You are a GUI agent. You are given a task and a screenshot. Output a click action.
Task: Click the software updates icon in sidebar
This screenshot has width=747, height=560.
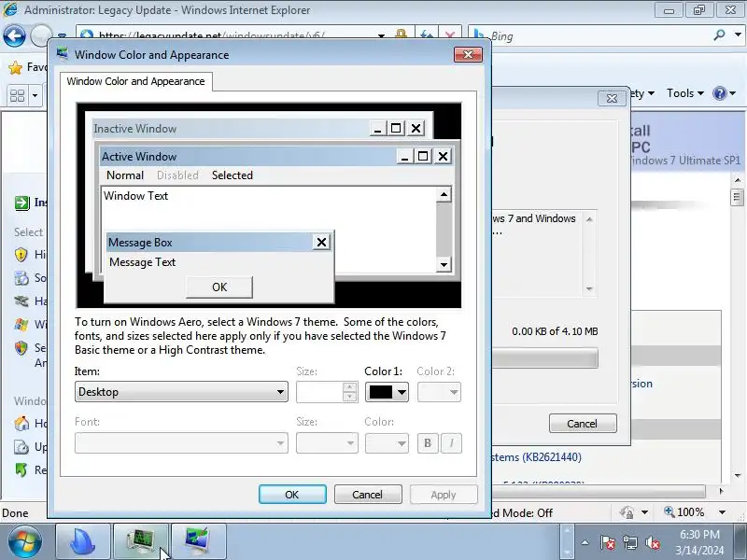coord(21,277)
